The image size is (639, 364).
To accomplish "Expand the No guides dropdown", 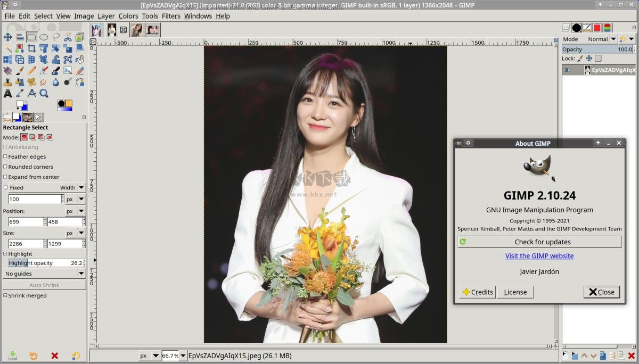I will (x=44, y=274).
